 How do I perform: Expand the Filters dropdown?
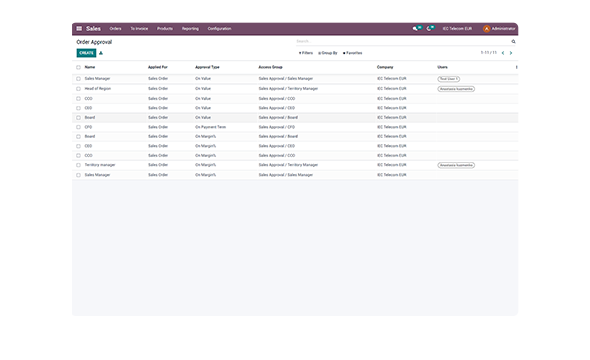coord(306,53)
